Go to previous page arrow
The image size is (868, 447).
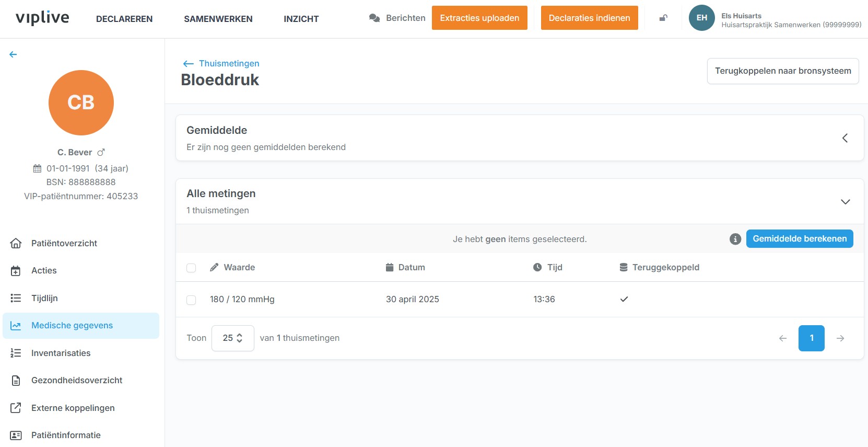(783, 338)
